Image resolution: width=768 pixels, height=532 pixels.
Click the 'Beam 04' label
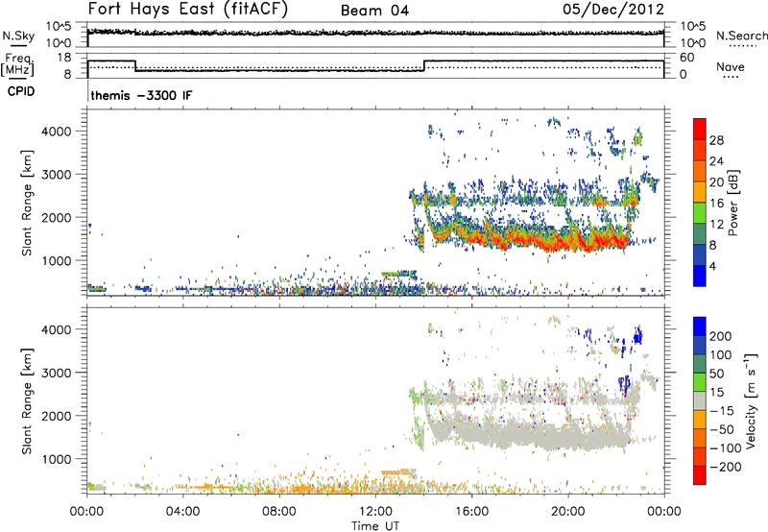(374, 11)
